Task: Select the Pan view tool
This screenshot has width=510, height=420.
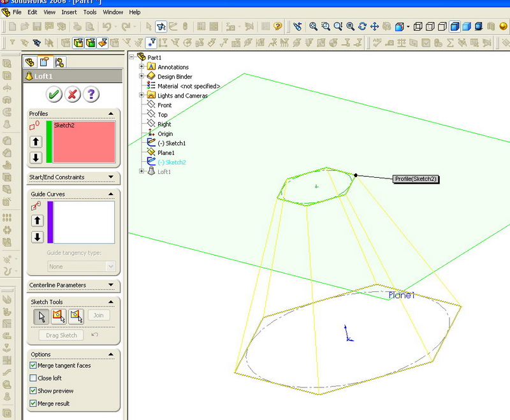Action: [374, 27]
